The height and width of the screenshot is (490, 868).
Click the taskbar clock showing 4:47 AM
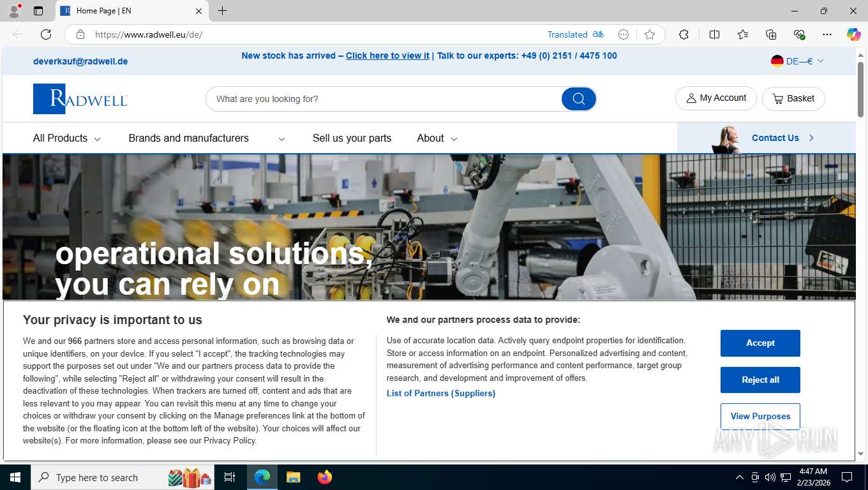point(812,477)
